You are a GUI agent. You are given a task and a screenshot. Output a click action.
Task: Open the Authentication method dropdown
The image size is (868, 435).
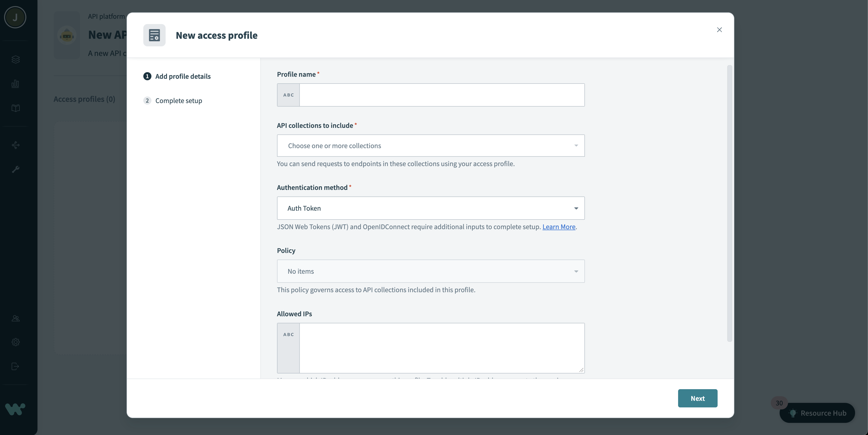430,208
